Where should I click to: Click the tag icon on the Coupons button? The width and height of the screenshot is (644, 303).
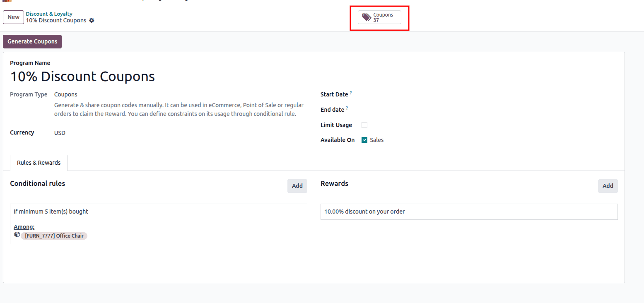367,17
